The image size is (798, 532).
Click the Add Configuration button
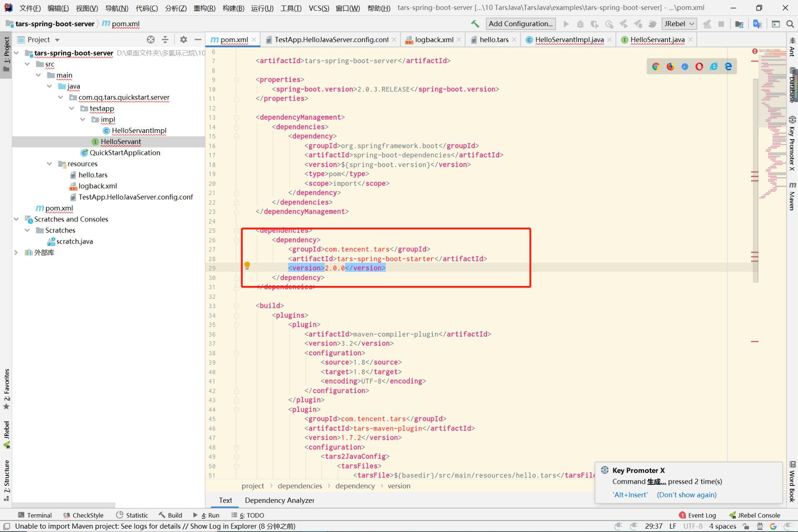tap(520, 24)
